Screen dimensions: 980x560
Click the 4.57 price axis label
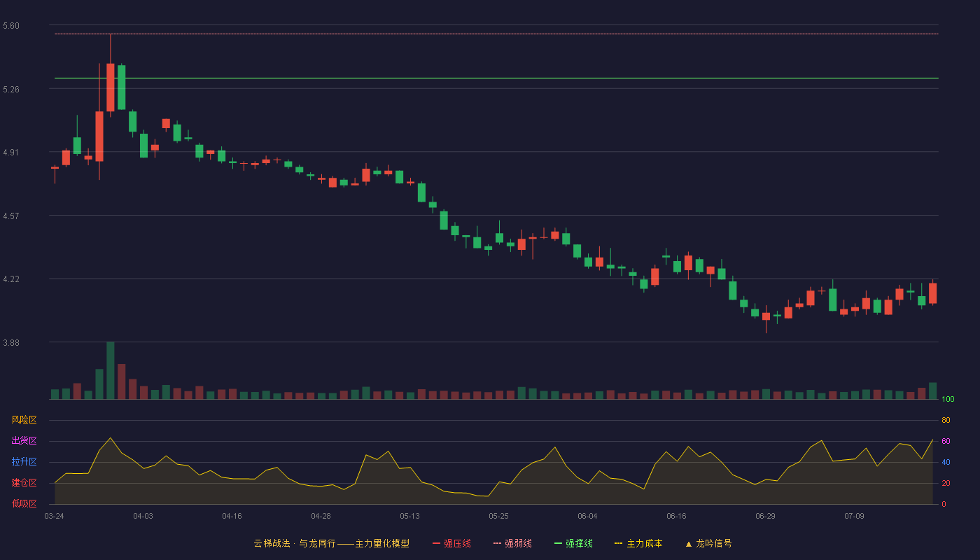11,216
